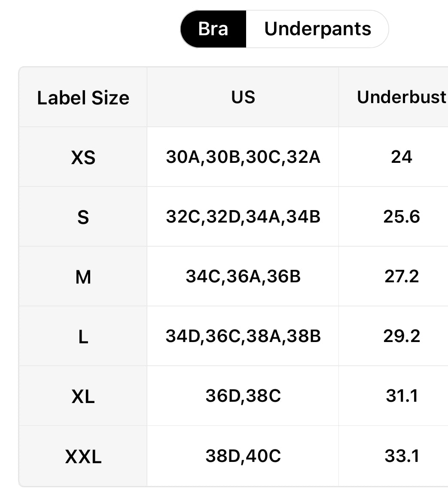Click the 29.2 underbust value

click(x=402, y=336)
